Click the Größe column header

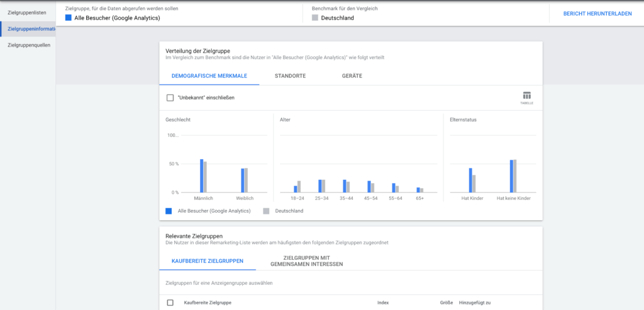tap(447, 302)
